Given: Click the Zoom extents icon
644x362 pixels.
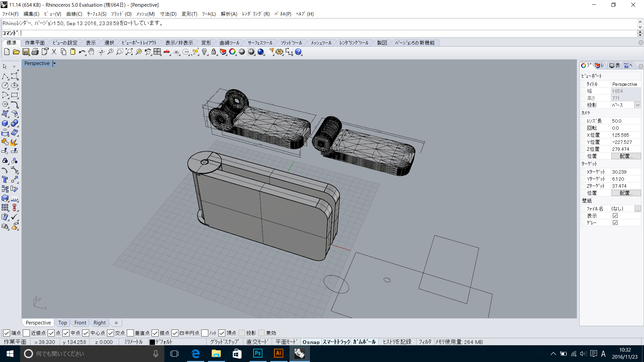Looking at the screenshot, I should click(129, 52).
